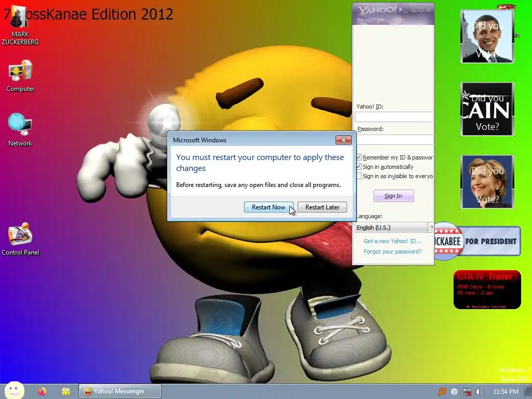Click the Hillary Clinton Did you Vote gadget
The image size is (532, 399).
(487, 182)
